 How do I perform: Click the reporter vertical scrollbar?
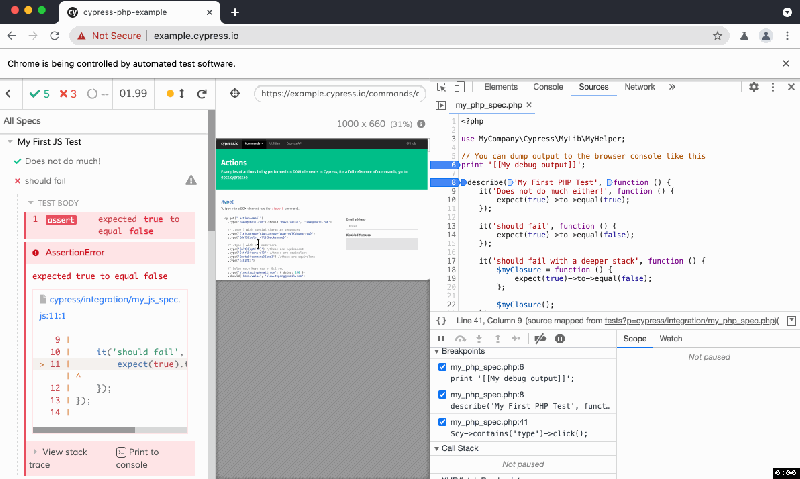[x=211, y=170]
